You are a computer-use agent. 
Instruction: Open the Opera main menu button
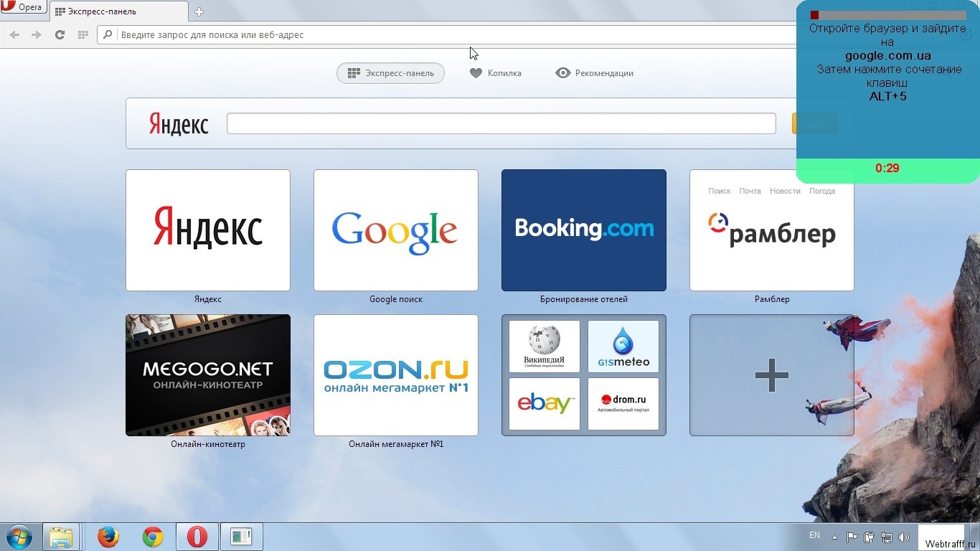pos(24,7)
